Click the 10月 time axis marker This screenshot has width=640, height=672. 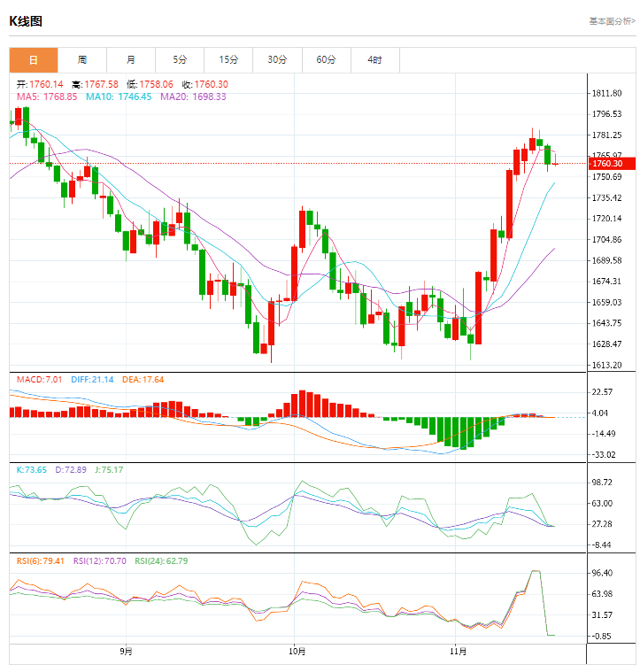297,652
